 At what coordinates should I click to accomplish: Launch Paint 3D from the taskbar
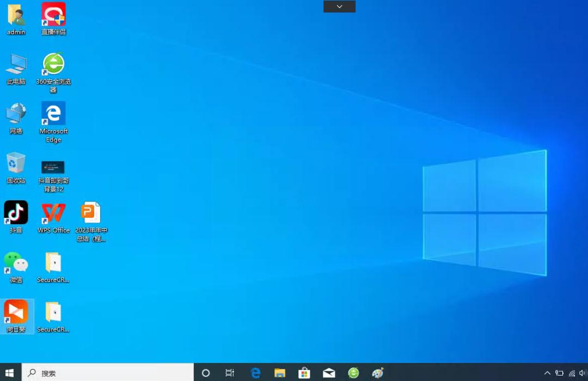pyautogui.click(x=378, y=373)
